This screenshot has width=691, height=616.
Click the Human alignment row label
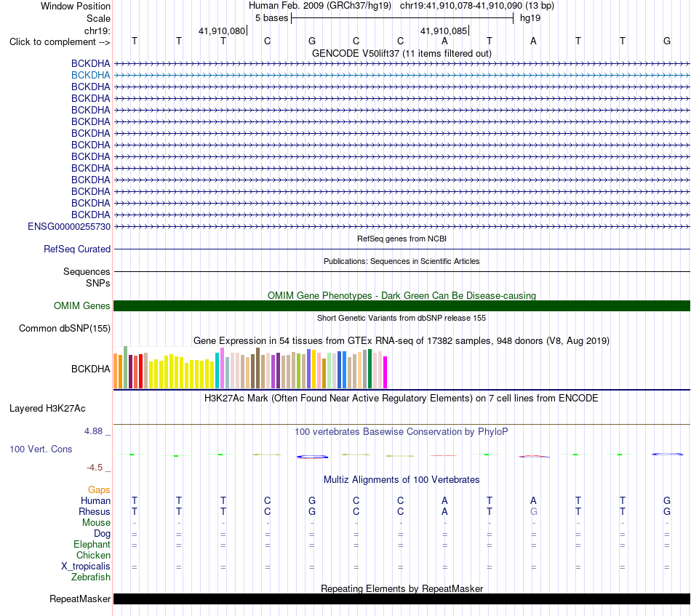click(x=95, y=501)
